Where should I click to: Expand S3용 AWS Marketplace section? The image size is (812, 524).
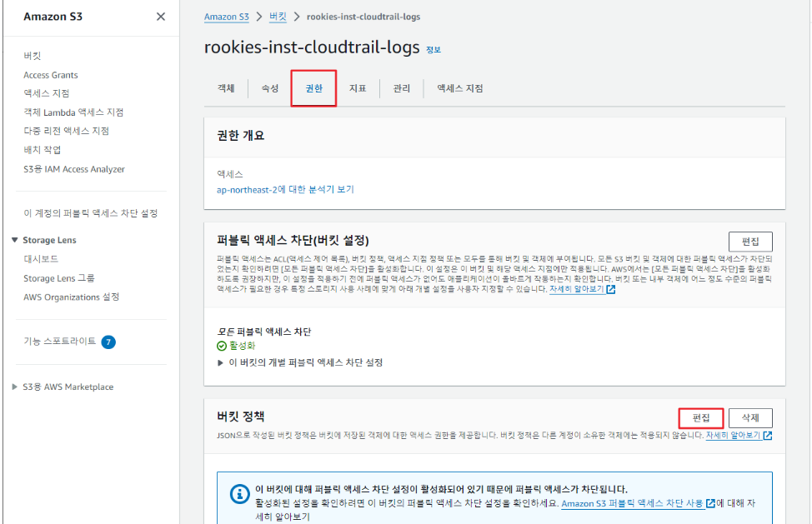coord(14,387)
